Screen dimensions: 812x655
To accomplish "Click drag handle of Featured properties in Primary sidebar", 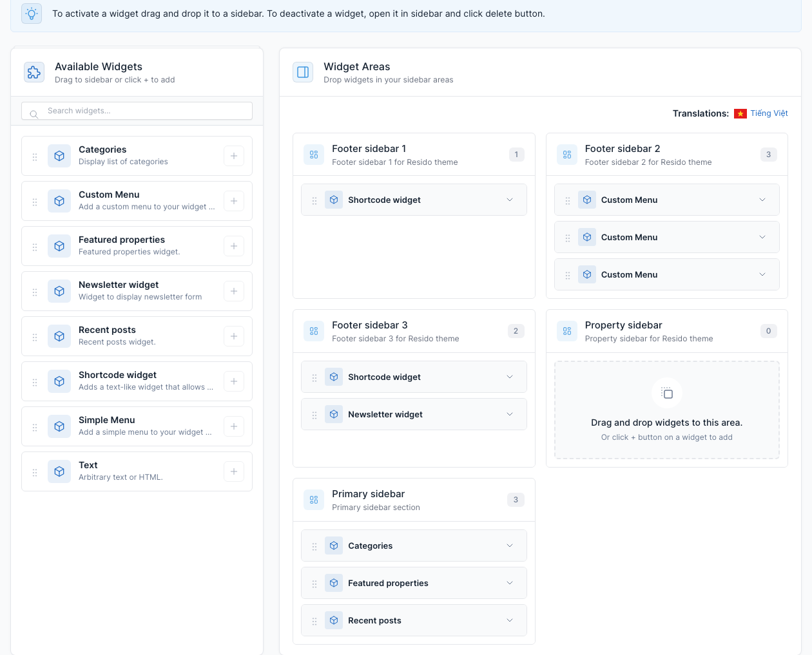I will (314, 584).
